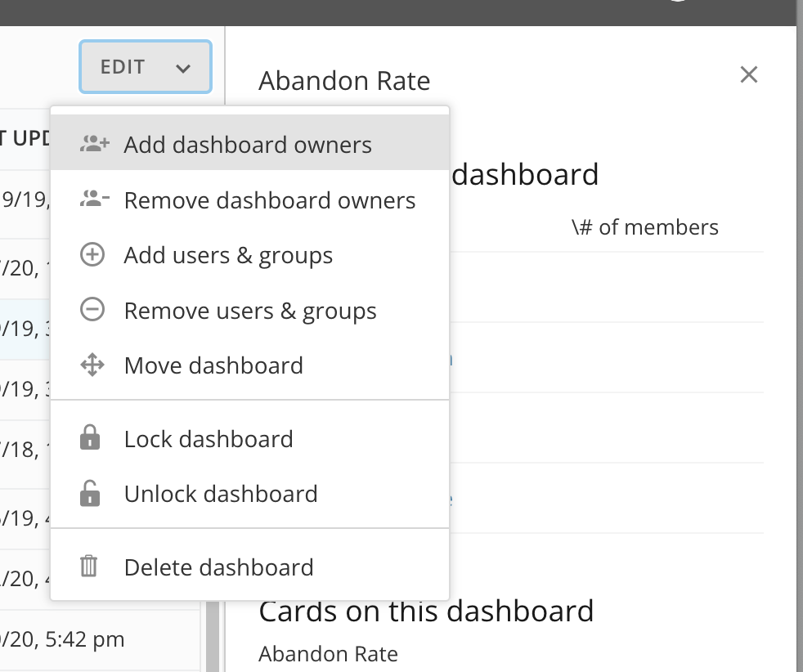Click the '# of members' column header
This screenshot has height=672, width=803.
click(x=645, y=227)
